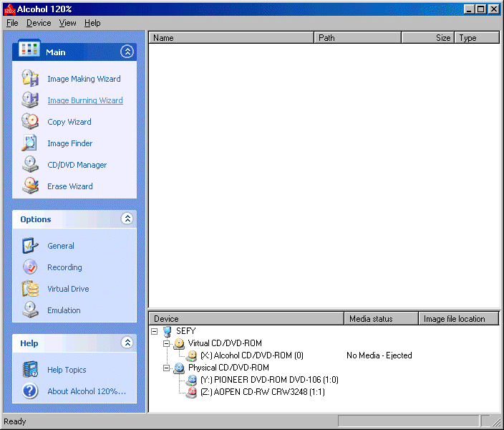Open Image Finder via its icon
This screenshot has height=430, width=504.
(30, 143)
